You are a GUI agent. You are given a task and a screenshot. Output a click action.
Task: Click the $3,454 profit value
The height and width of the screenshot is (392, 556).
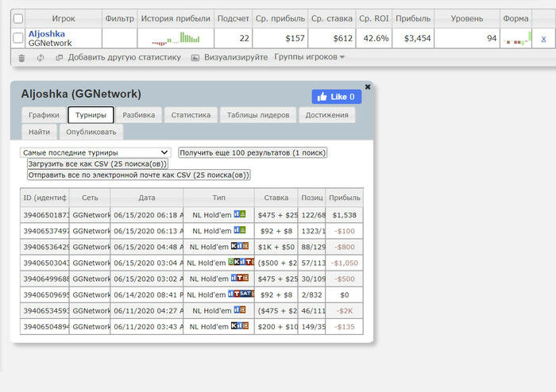coord(417,38)
